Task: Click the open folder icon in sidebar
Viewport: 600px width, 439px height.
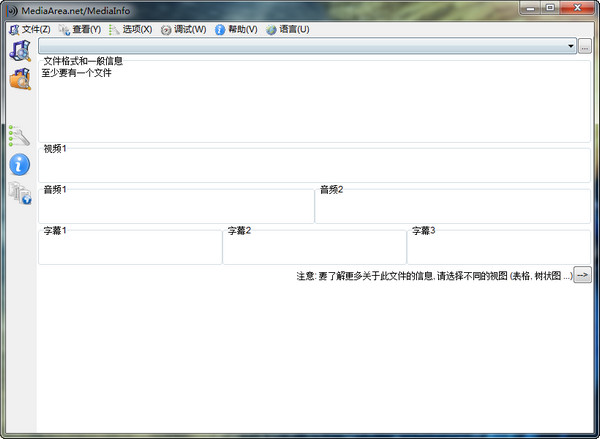Action: coord(20,79)
